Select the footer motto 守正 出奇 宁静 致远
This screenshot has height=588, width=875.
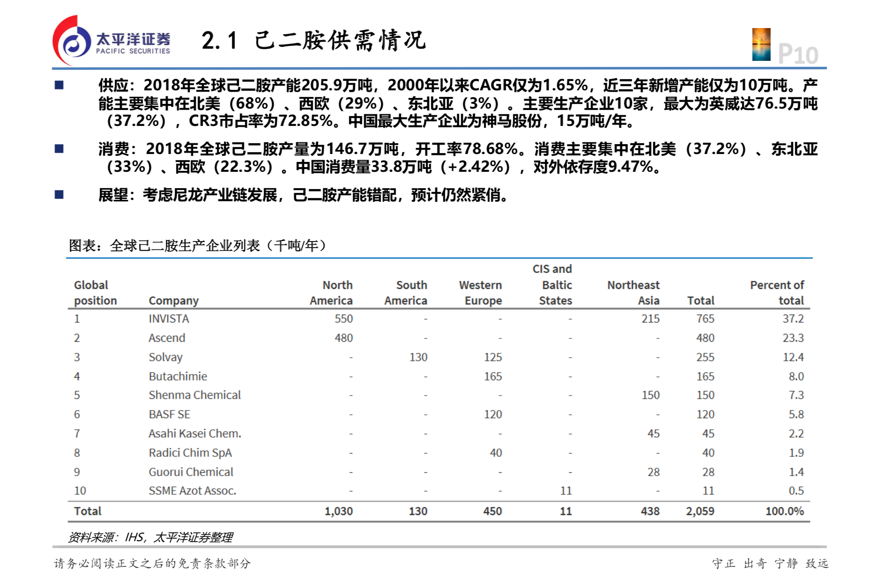coord(770,563)
